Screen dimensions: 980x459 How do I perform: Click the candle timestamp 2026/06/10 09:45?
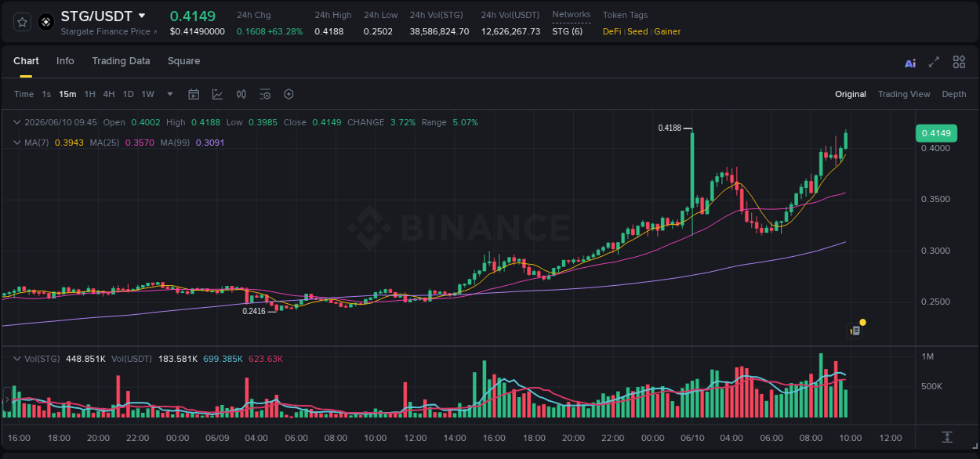point(60,122)
